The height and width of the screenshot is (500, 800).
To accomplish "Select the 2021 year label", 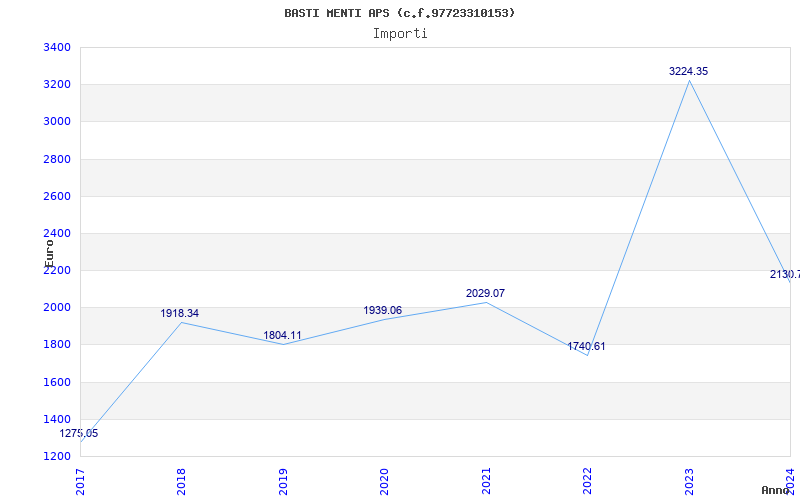I will coord(486,480).
